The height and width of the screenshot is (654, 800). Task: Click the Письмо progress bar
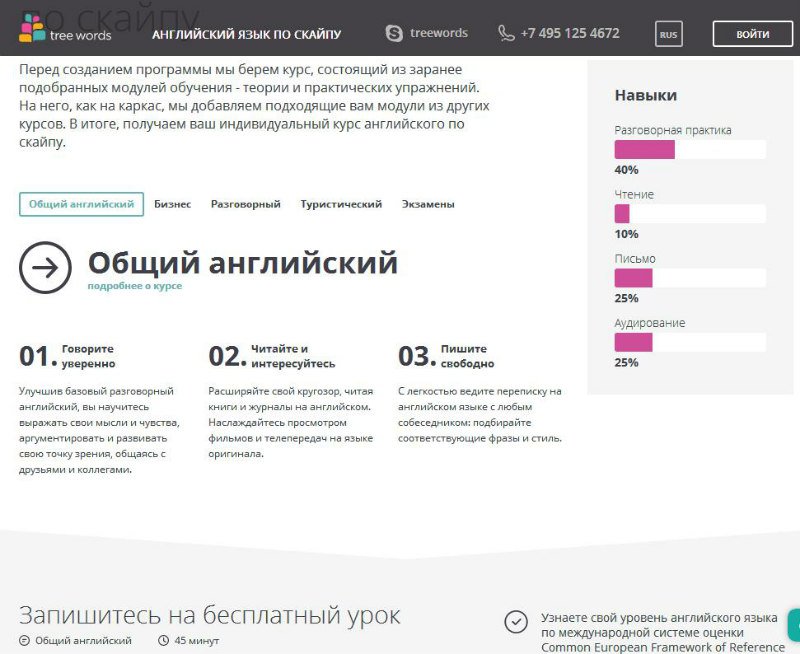[690, 278]
